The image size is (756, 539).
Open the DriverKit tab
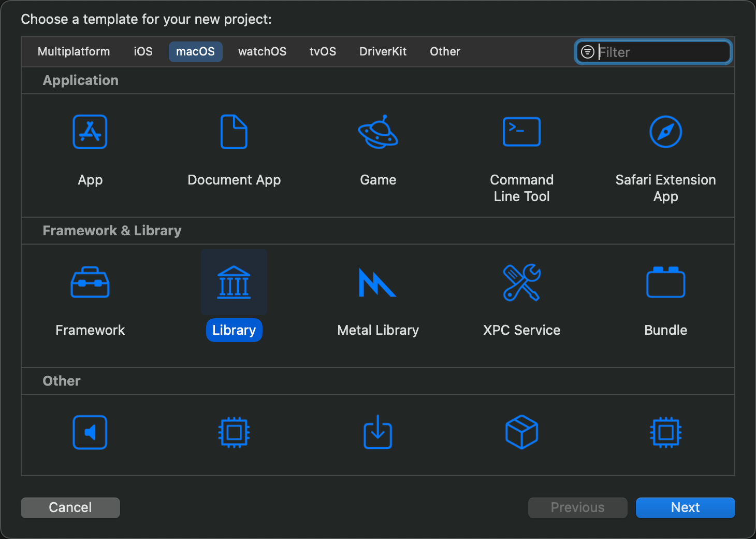(383, 52)
